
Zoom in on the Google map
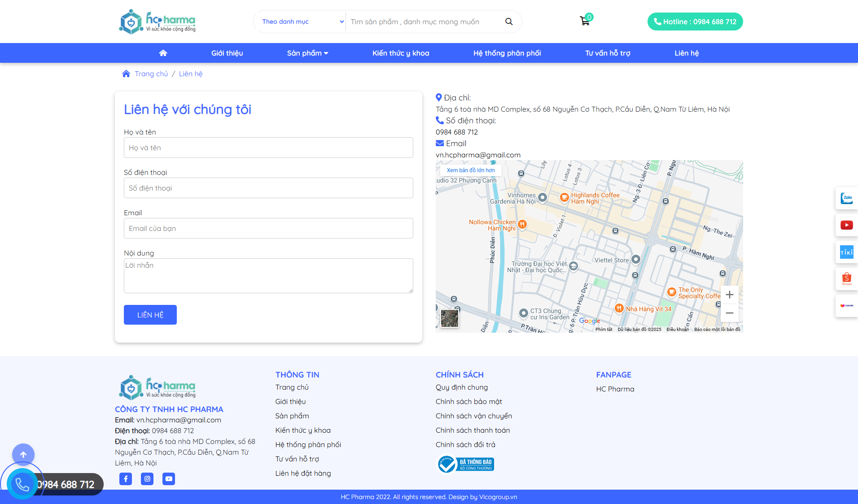coord(730,295)
